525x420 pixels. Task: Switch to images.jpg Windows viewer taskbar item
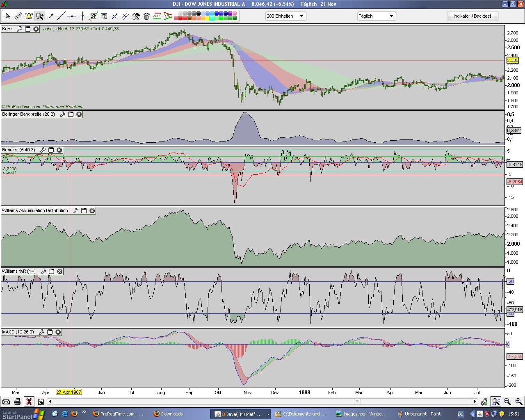(x=362, y=414)
